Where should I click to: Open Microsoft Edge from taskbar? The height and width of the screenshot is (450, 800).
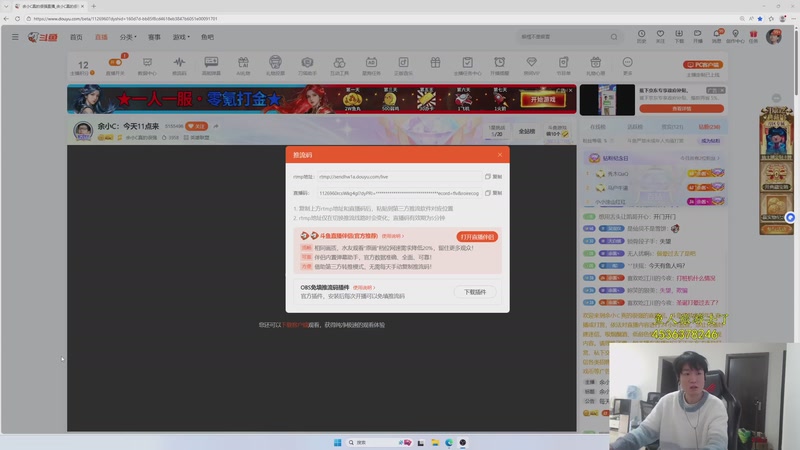pyautogui.click(x=448, y=442)
